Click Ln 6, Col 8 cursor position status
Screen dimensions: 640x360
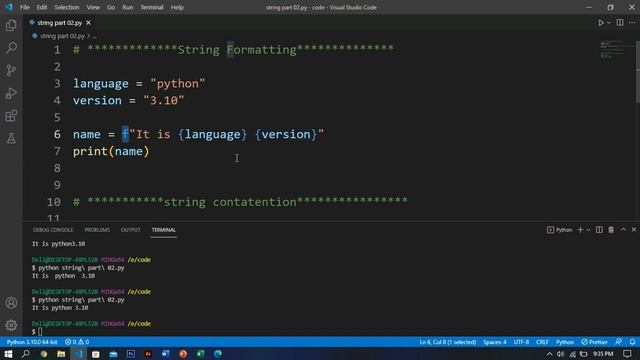click(x=448, y=342)
